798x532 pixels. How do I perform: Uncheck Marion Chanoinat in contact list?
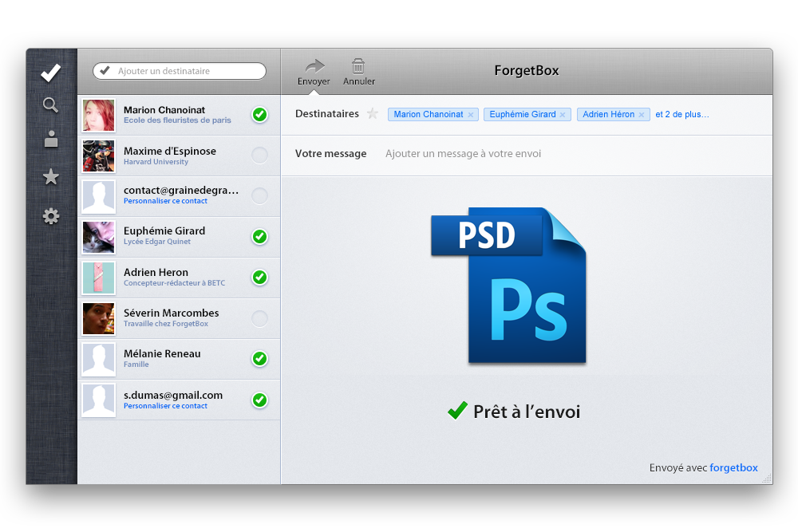click(x=259, y=114)
